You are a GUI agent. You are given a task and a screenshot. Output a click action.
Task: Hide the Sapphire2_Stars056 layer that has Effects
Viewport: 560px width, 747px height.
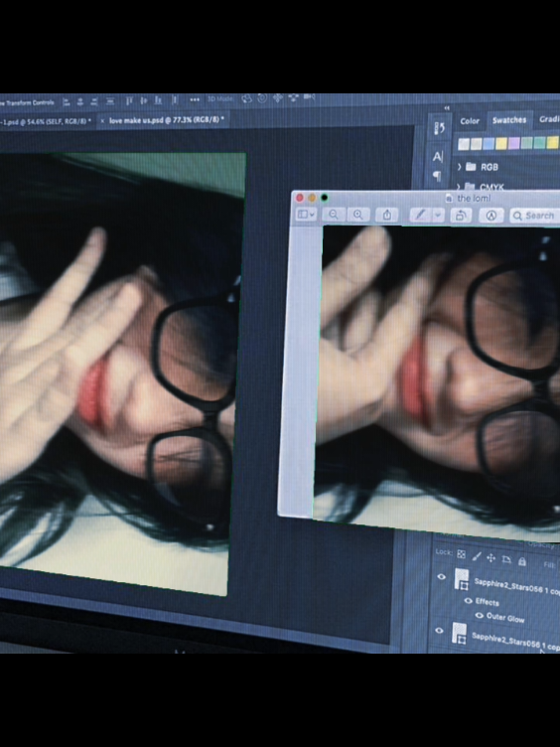(x=442, y=577)
